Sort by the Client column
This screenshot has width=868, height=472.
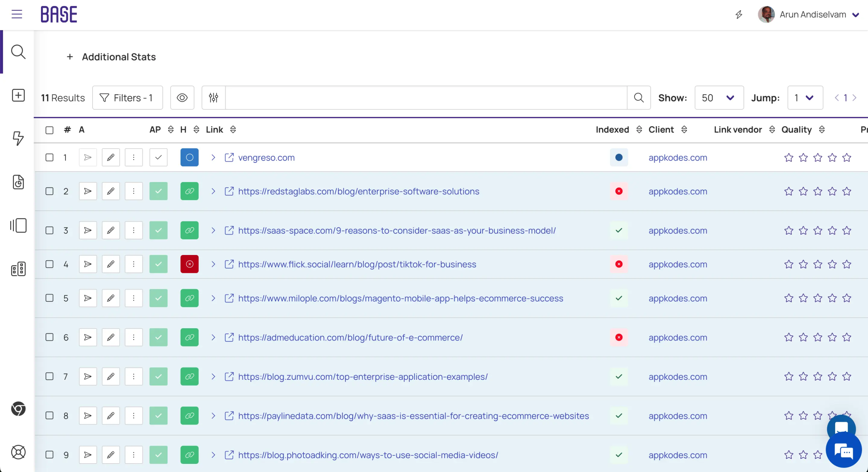coord(684,130)
